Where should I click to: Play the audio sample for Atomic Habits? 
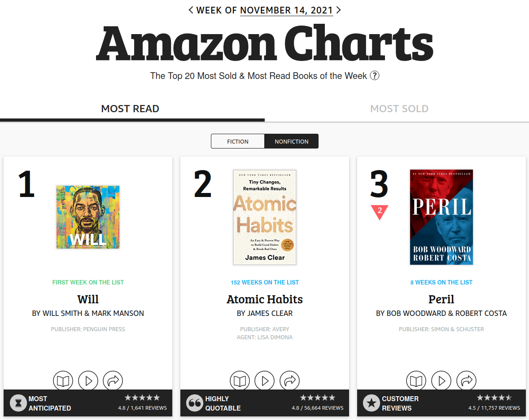(x=264, y=381)
